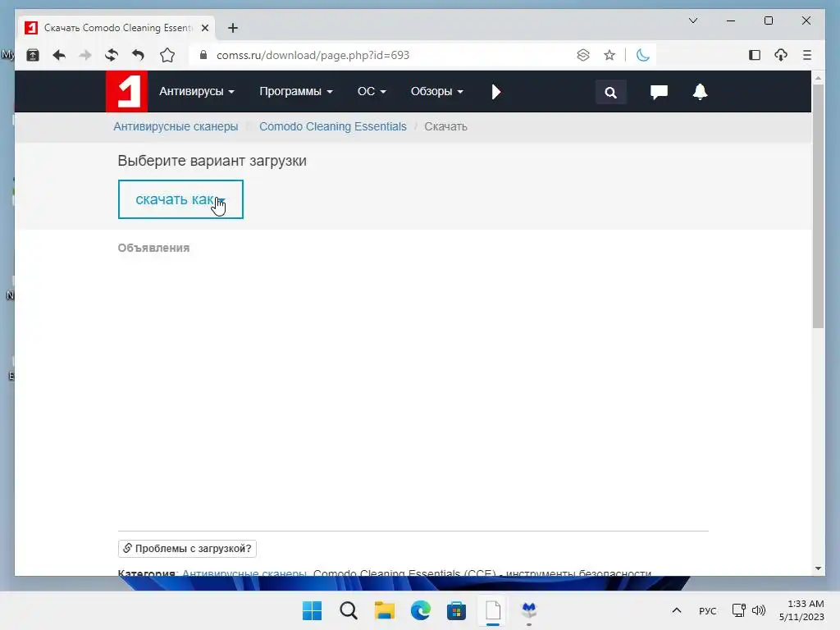
Task: Open the скачать как dropdown button
Action: pos(180,199)
